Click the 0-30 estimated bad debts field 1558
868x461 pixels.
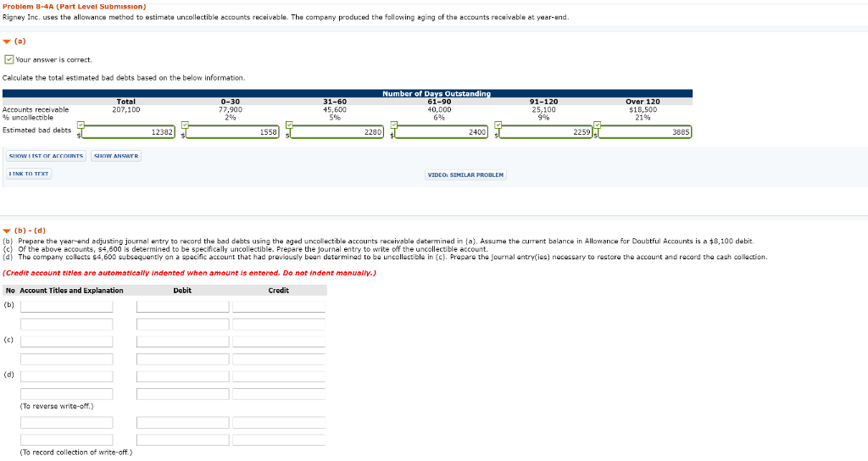tap(232, 132)
